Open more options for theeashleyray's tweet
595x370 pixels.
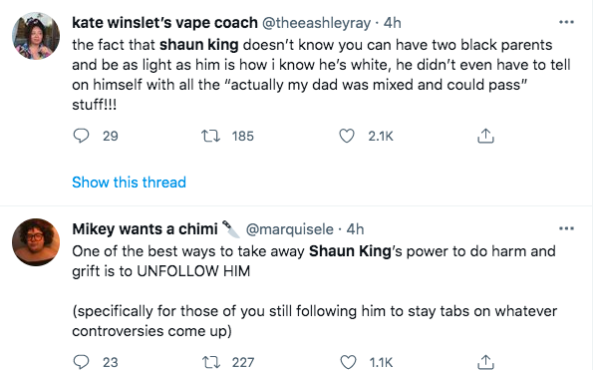click(566, 22)
